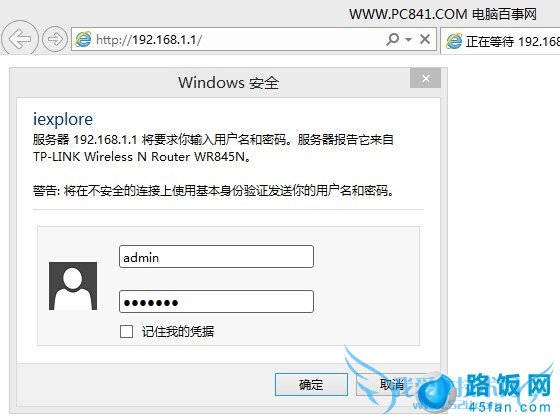Viewport: 560px width, 420px height.
Task: Cancel login with the 取消 button
Action: [x=392, y=385]
